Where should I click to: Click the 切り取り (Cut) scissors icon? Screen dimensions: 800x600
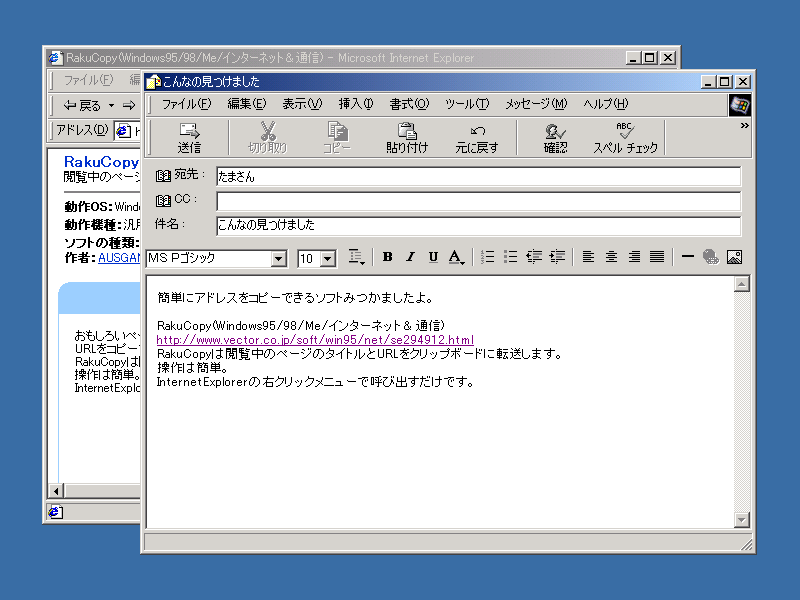(x=268, y=131)
